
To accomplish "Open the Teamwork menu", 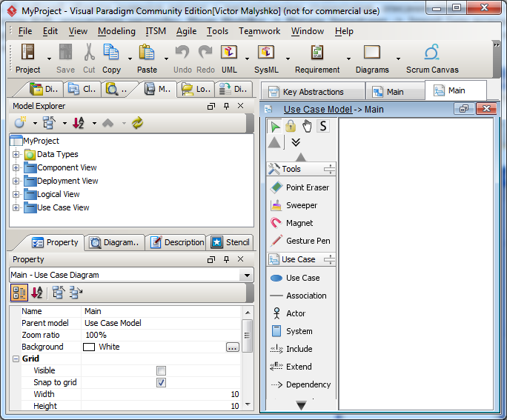I will 259,31.
